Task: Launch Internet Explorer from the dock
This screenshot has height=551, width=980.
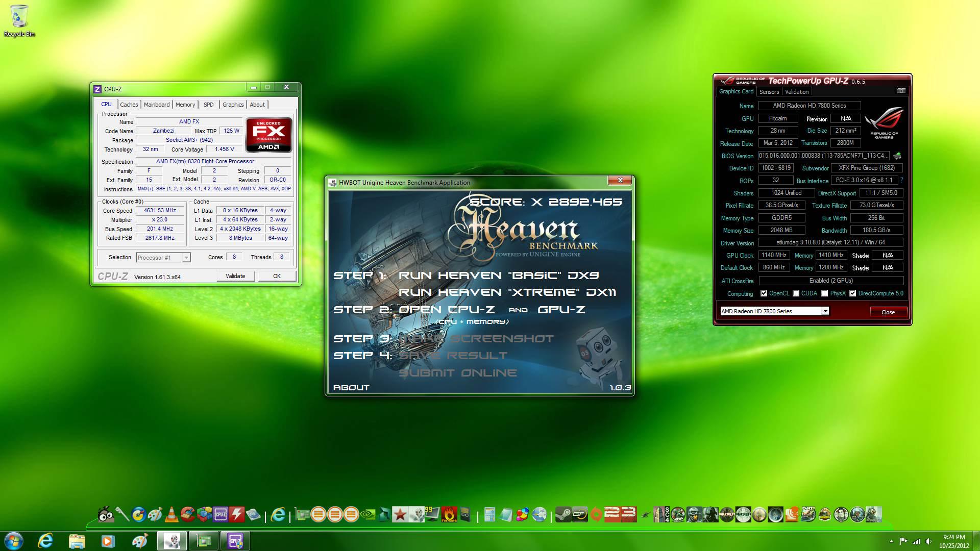Action: (x=278, y=514)
